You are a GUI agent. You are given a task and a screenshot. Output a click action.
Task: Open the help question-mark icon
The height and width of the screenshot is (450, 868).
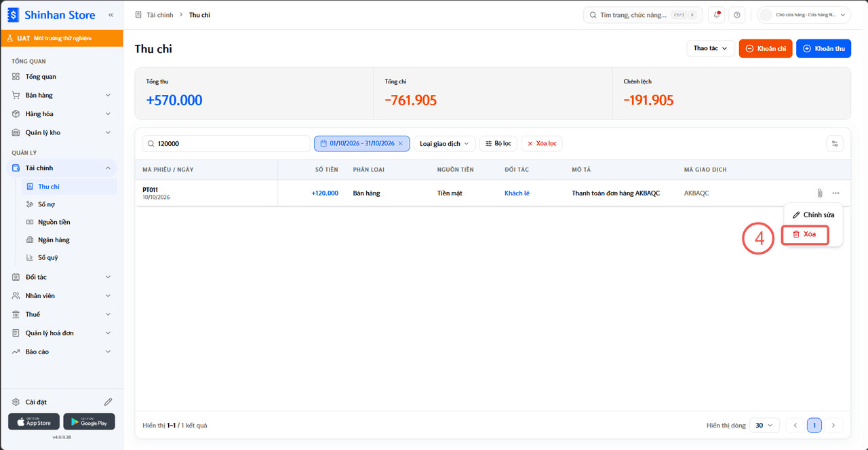pyautogui.click(x=737, y=15)
